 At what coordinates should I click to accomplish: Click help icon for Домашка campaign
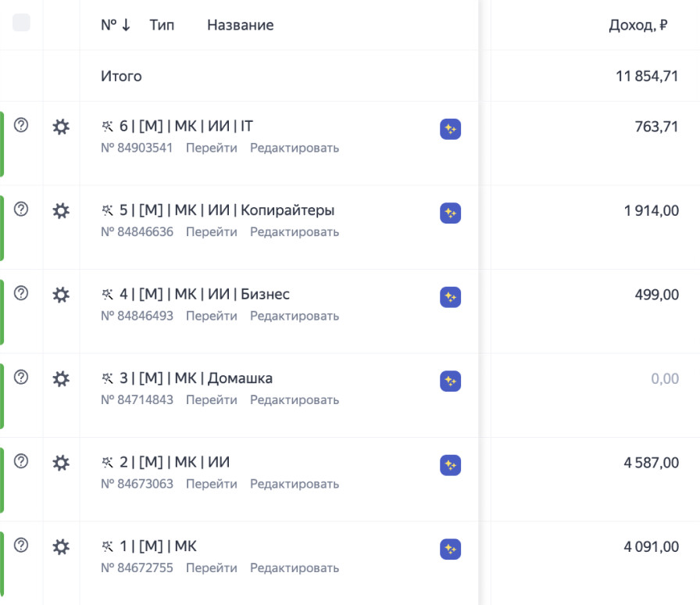coord(21,377)
